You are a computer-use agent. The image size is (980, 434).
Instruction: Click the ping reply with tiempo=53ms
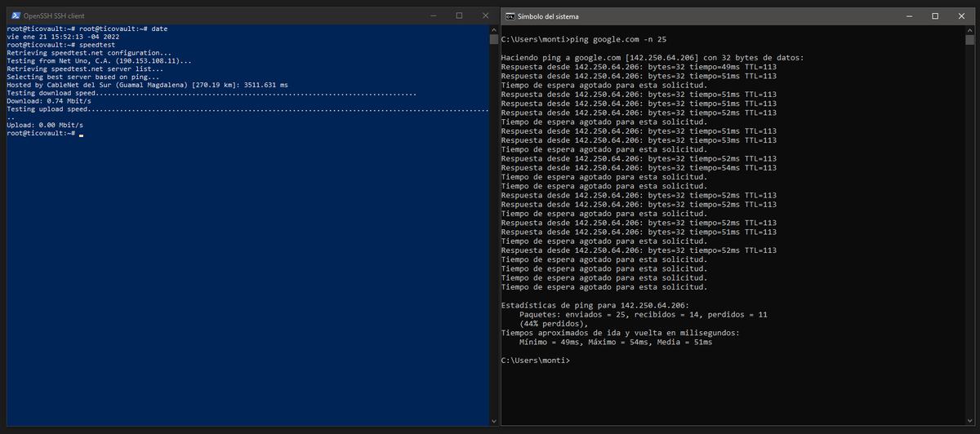639,140
